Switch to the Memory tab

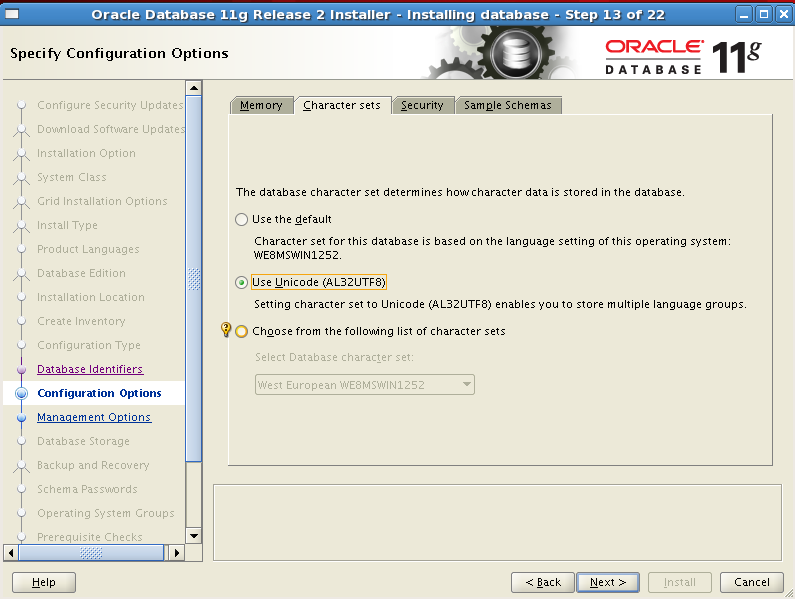tap(262, 105)
